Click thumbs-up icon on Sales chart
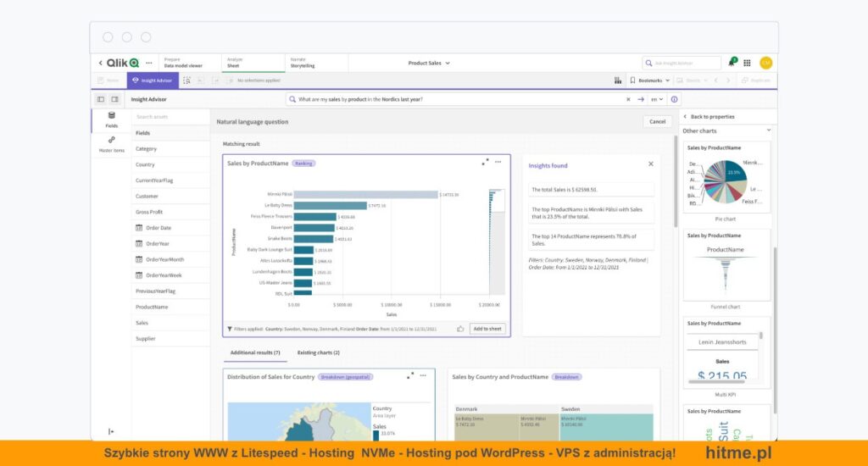 pos(460,329)
